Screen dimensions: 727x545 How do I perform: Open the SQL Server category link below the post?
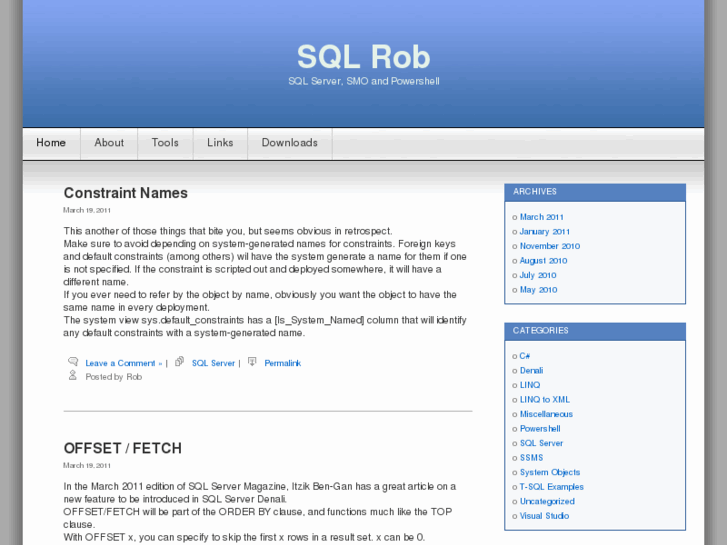(213, 363)
